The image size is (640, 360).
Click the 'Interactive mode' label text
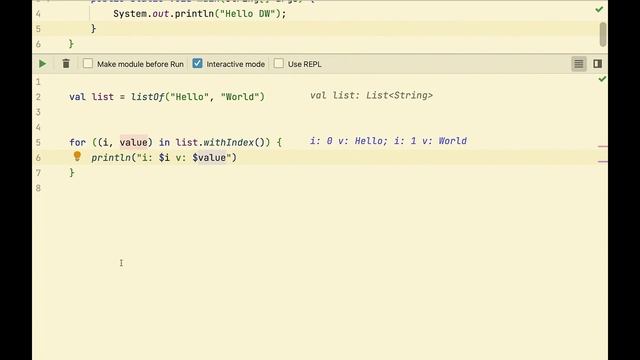(x=236, y=64)
